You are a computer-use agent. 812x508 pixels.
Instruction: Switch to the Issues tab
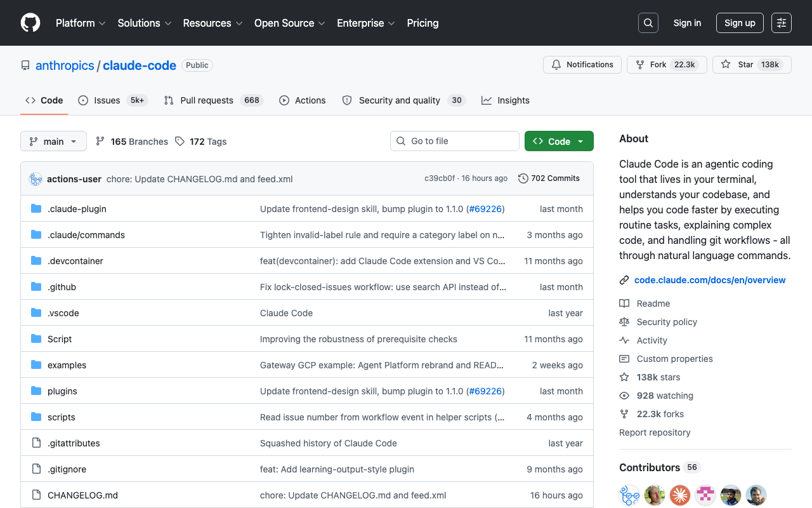(x=113, y=100)
